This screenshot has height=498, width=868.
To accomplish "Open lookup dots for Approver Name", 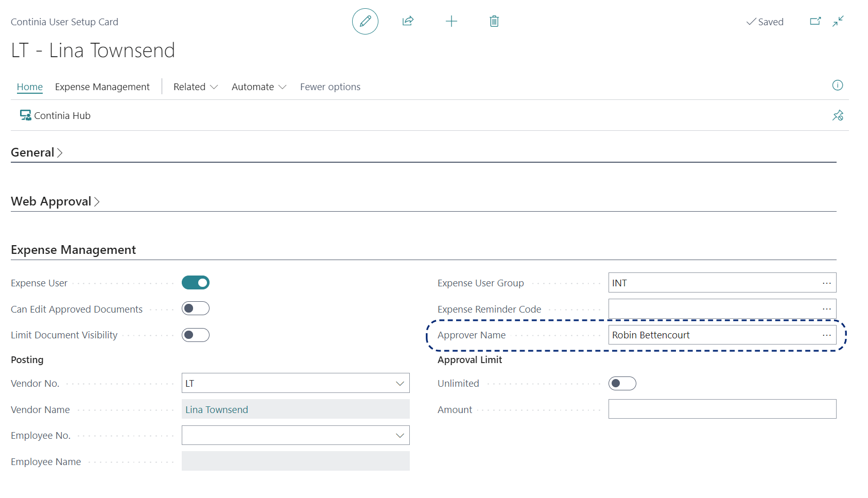I will coord(827,335).
